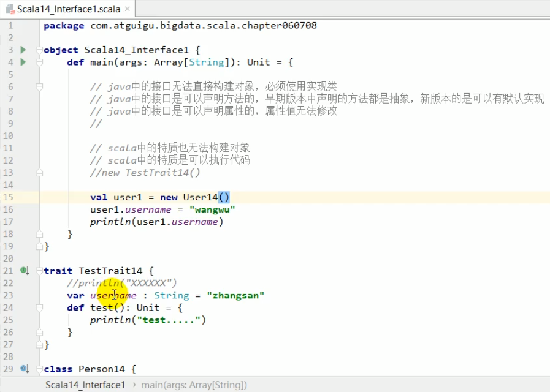Click the scala trait comment on line 12

pos(170,160)
